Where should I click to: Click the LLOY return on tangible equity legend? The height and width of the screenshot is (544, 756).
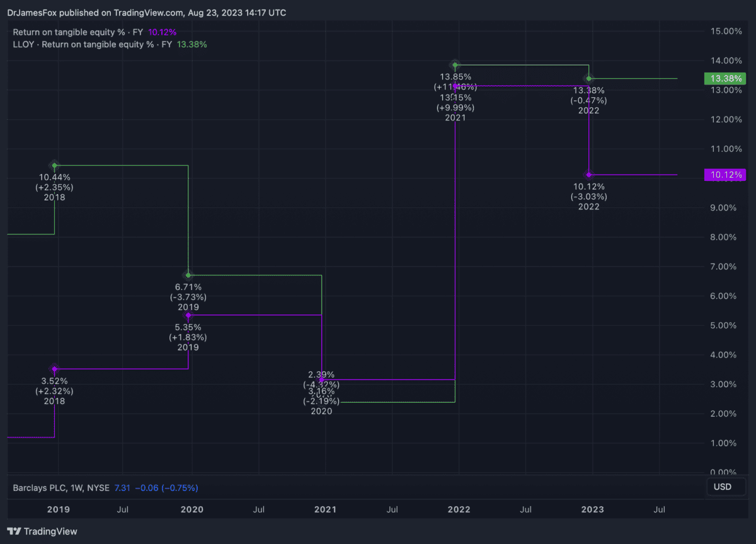(x=110, y=45)
